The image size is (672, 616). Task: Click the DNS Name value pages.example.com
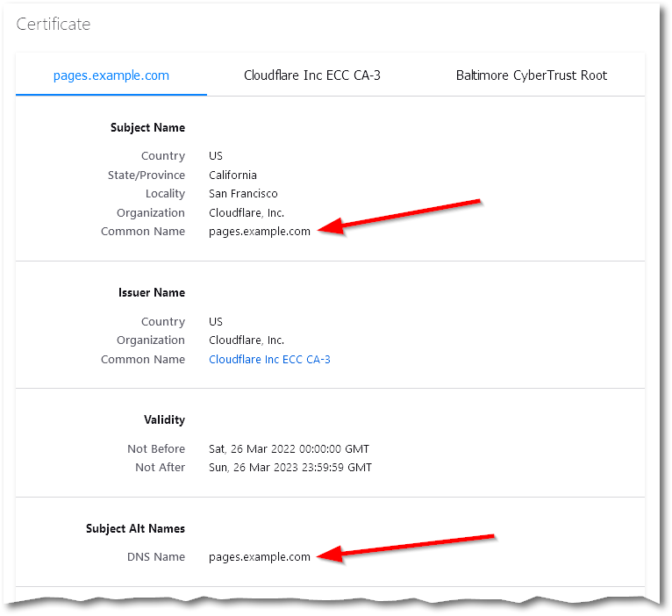(x=259, y=557)
